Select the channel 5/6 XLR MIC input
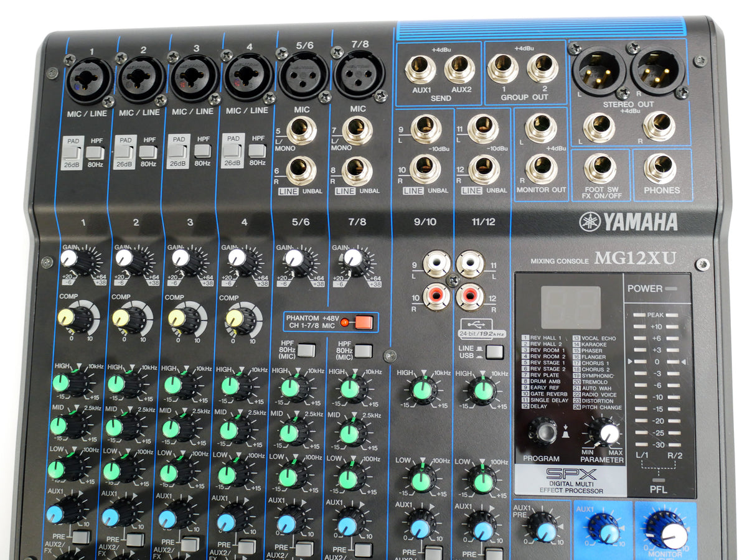Image resolution: width=747 pixels, height=560 pixels. (303, 75)
